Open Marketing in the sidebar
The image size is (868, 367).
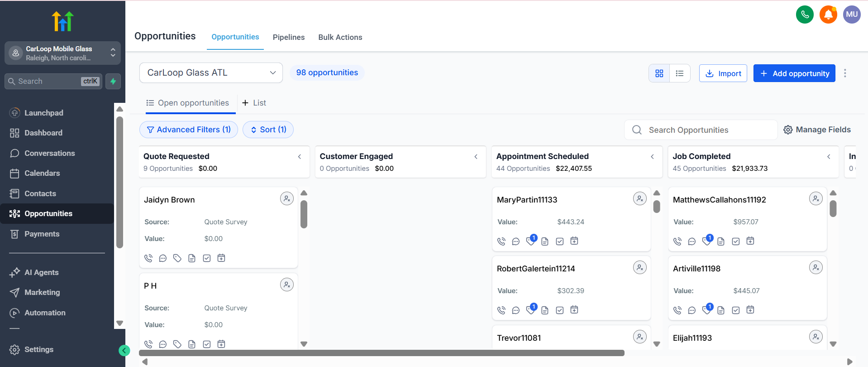pos(57,292)
